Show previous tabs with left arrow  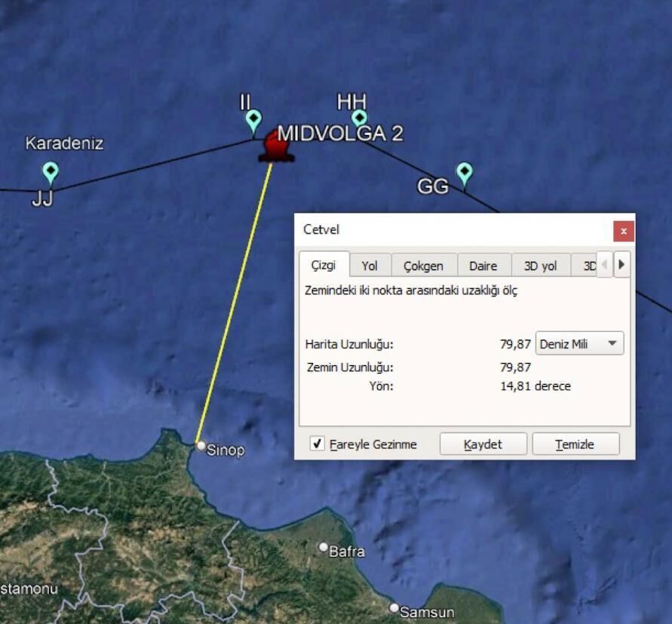coord(604,265)
